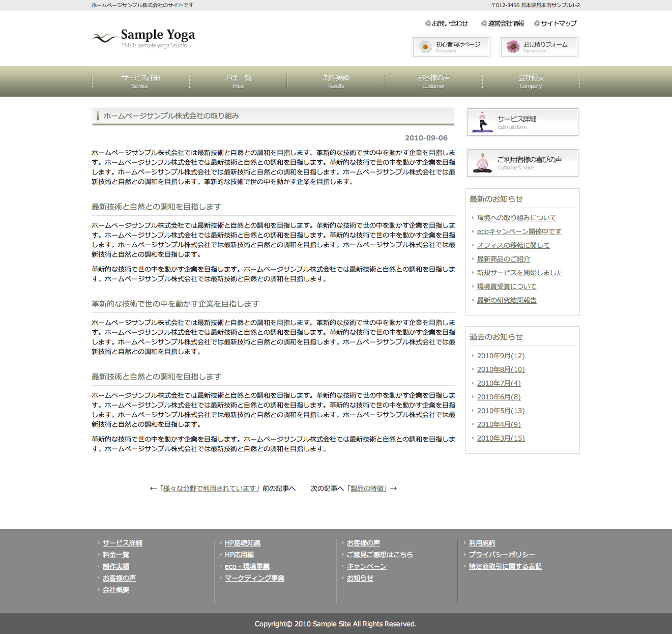Select 会社概要 Company in navigation bar
The height and width of the screenshot is (634, 672).
pyautogui.click(x=531, y=81)
